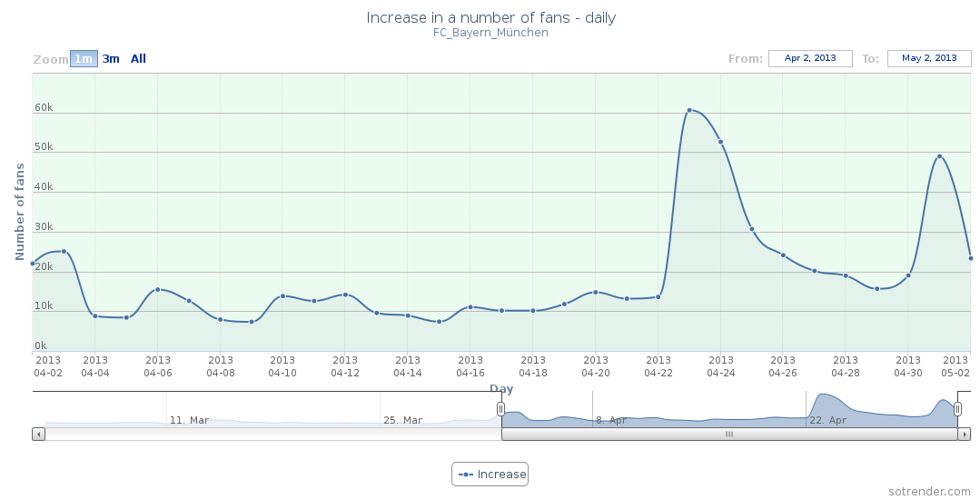The image size is (980, 500).
Task: Toggle the Increase series legend item
Action: 490,474
